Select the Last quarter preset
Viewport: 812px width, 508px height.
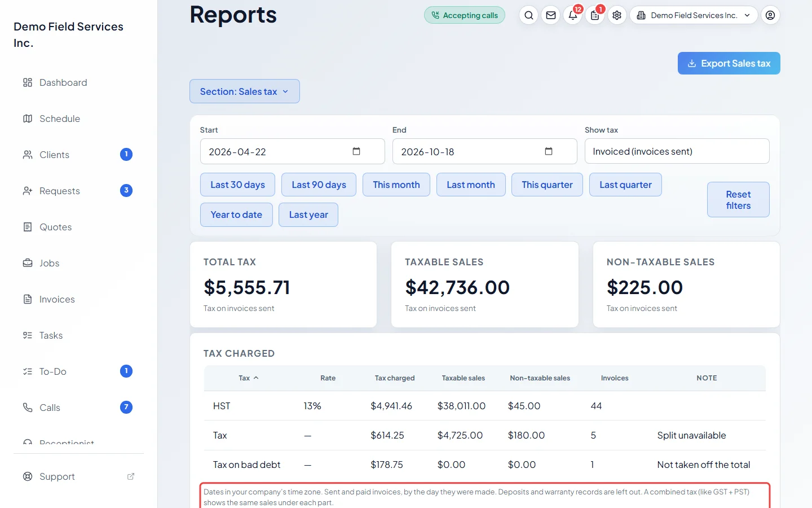click(x=625, y=185)
